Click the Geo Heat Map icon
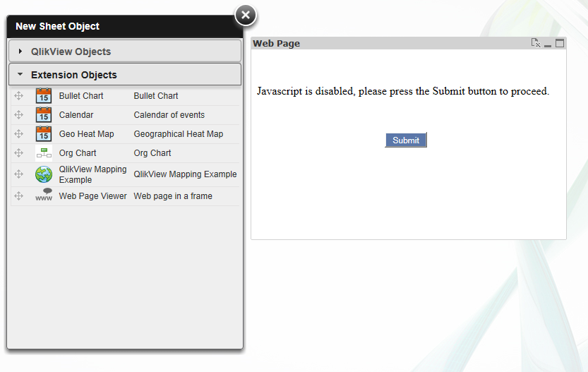Screen dimensions: 588x372 pos(44,134)
